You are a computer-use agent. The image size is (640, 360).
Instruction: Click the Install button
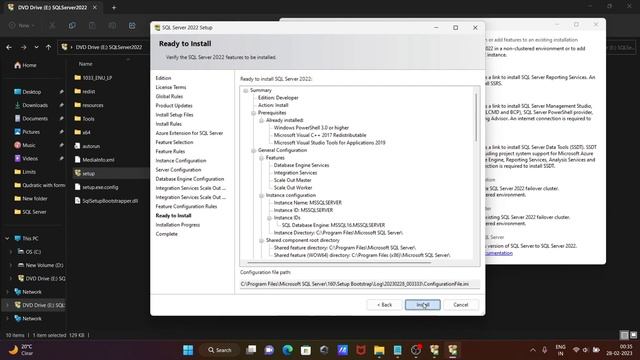pyautogui.click(x=422, y=305)
